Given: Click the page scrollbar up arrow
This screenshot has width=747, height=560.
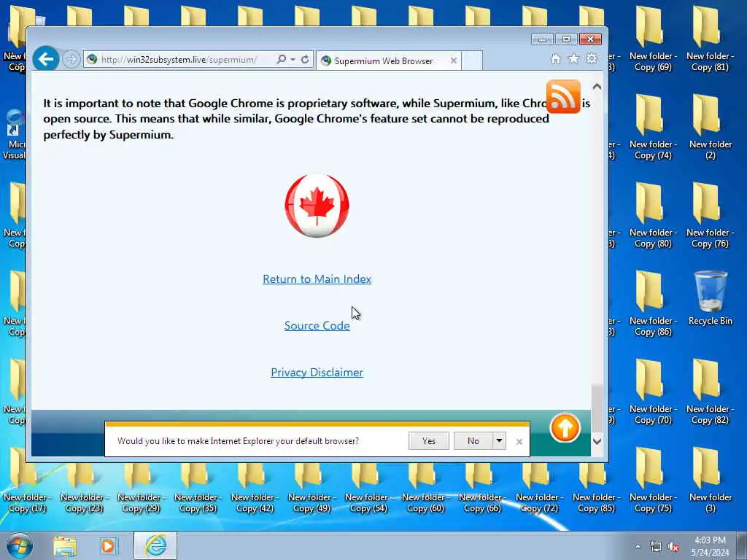Looking at the screenshot, I should coord(597,87).
